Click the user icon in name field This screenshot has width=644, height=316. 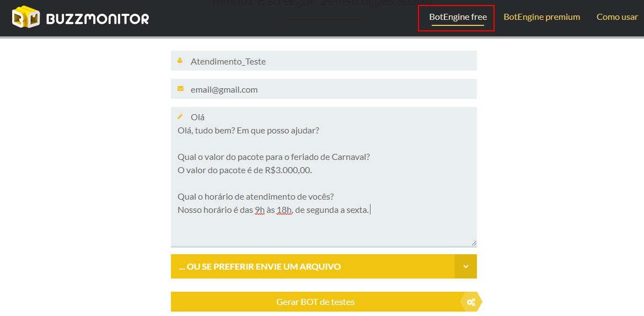180,61
